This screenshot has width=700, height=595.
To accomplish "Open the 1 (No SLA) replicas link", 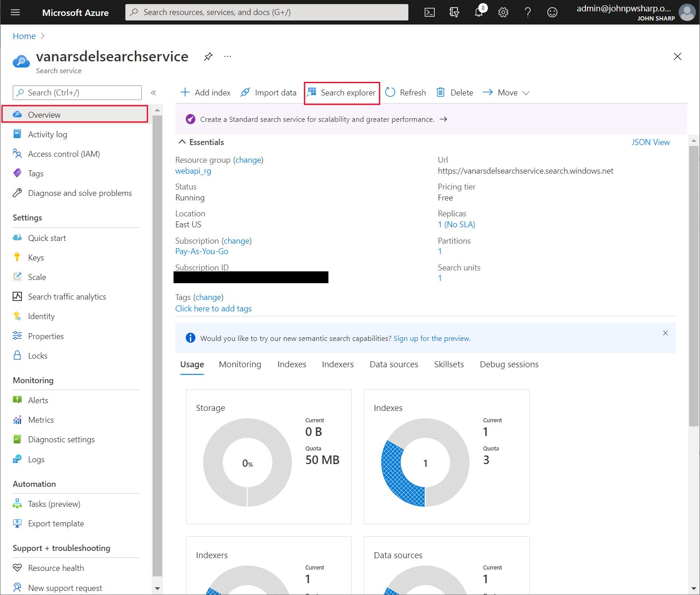I will tap(457, 225).
